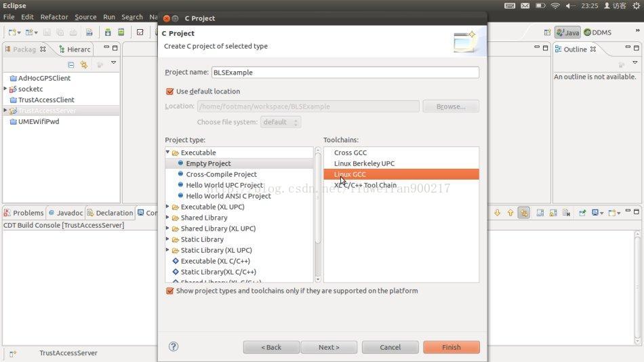
Task: Click the Finish button
Action: tap(451, 347)
